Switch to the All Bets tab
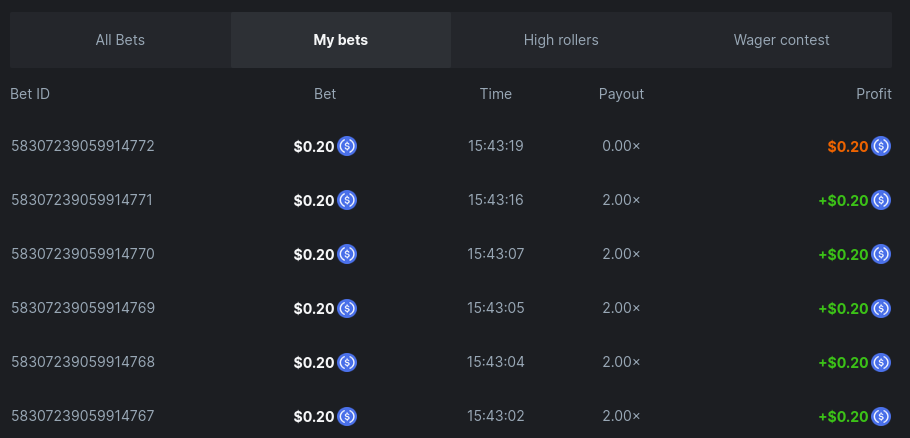 [120, 40]
